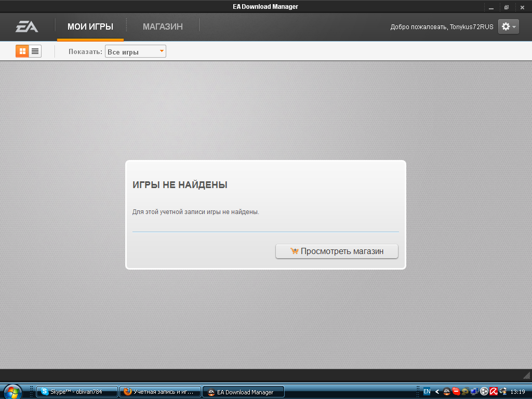This screenshot has height=399, width=532.
Task: Click the network computers tray icon
Action: tap(474, 392)
